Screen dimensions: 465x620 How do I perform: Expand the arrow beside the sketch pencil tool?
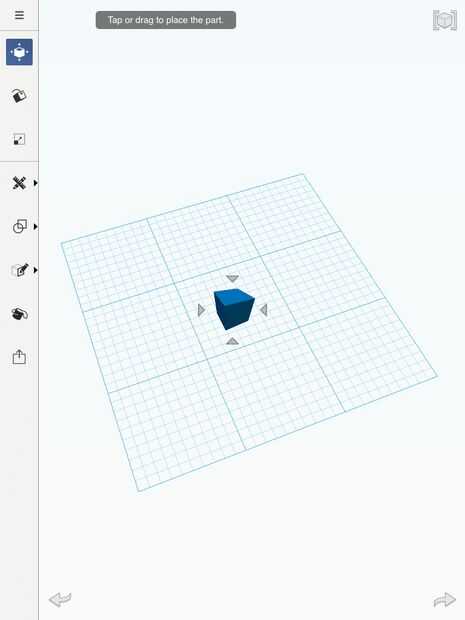35,270
